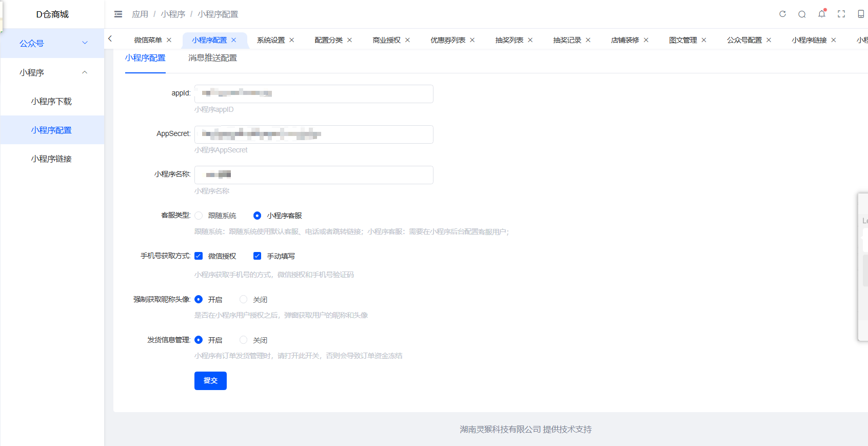Open 小程序下载 in sidebar
This screenshot has height=446, width=868.
(51, 102)
